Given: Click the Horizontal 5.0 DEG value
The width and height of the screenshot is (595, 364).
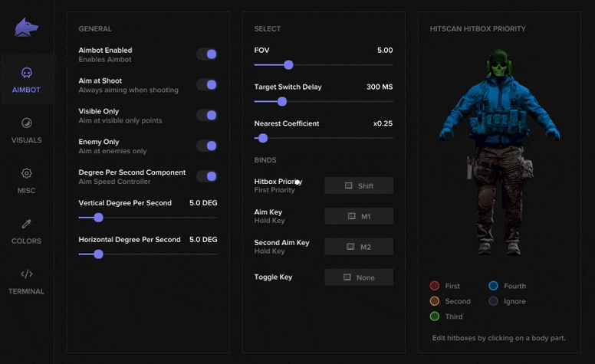Looking at the screenshot, I should 203,240.
